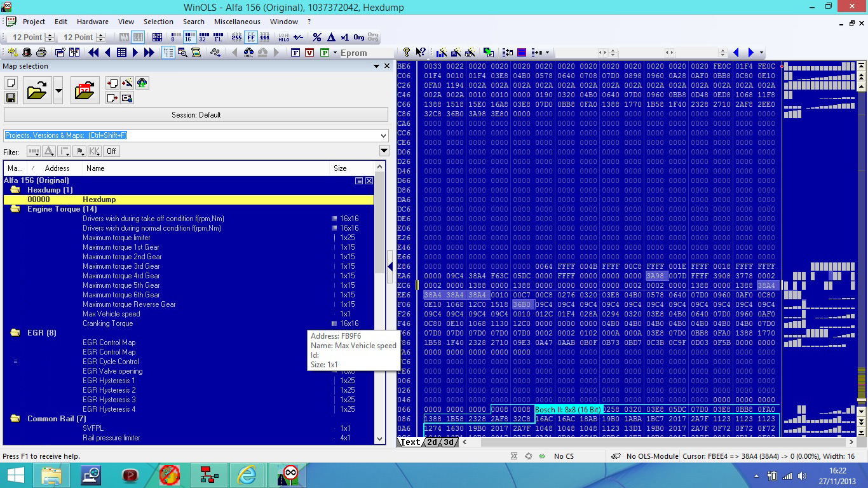The width and height of the screenshot is (868, 488).
Task: Switch to the 2d tab
Action: pos(431,442)
